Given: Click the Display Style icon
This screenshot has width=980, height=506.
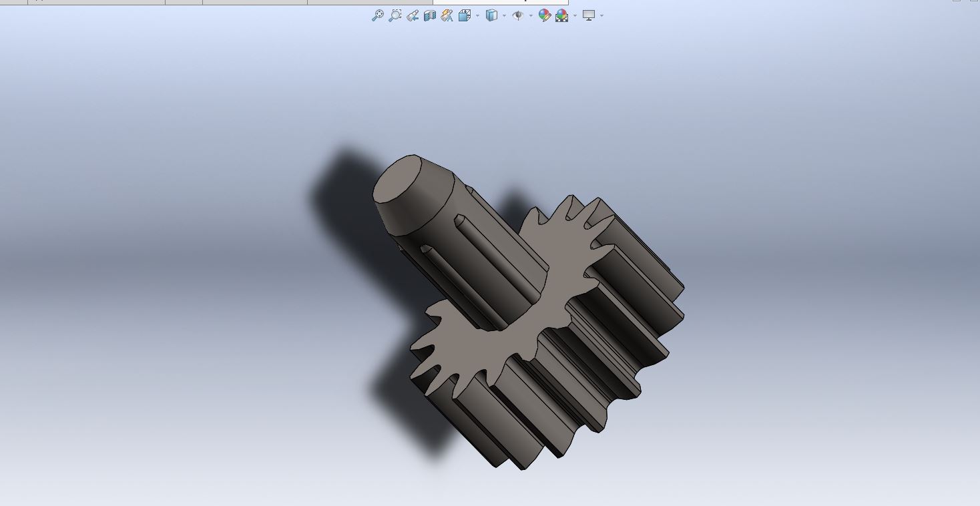Looking at the screenshot, I should point(492,15).
